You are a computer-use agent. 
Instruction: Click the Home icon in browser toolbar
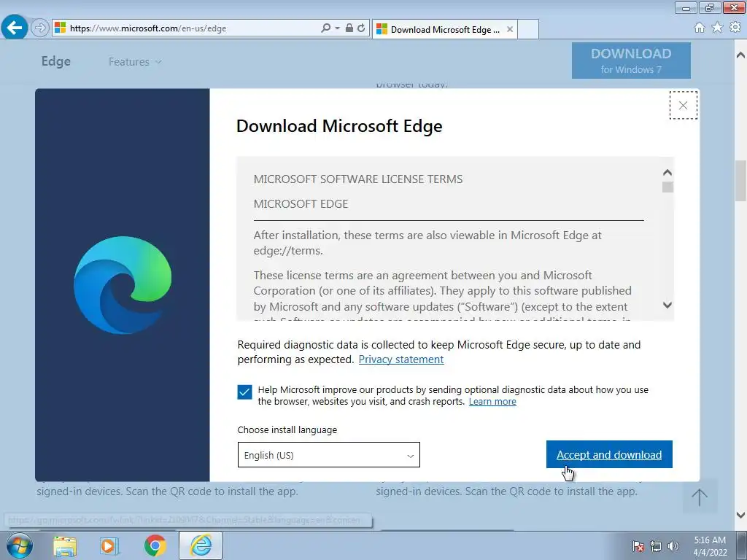[700, 28]
